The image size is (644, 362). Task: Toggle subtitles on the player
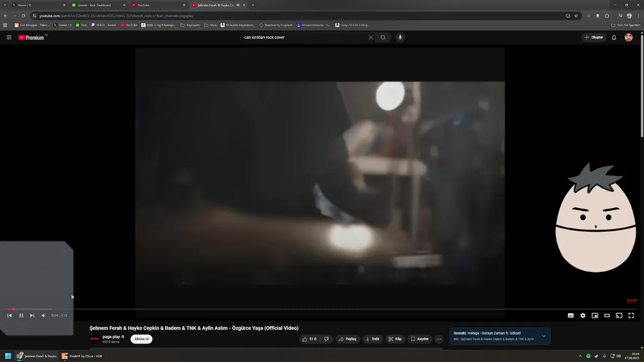click(571, 315)
